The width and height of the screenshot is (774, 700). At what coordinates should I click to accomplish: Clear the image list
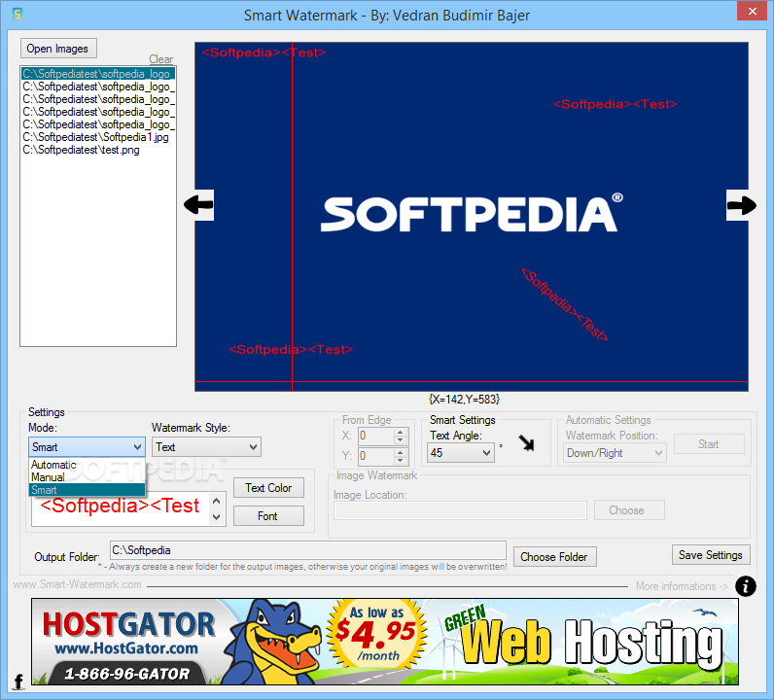(x=160, y=59)
